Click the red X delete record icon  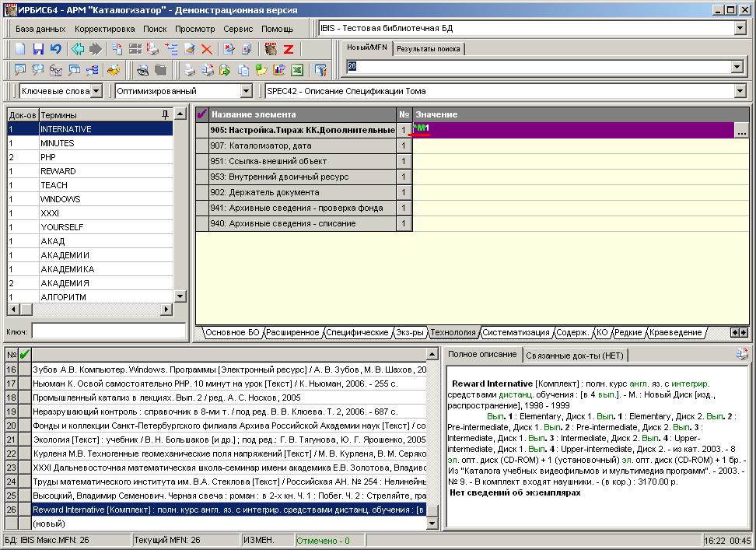207,49
